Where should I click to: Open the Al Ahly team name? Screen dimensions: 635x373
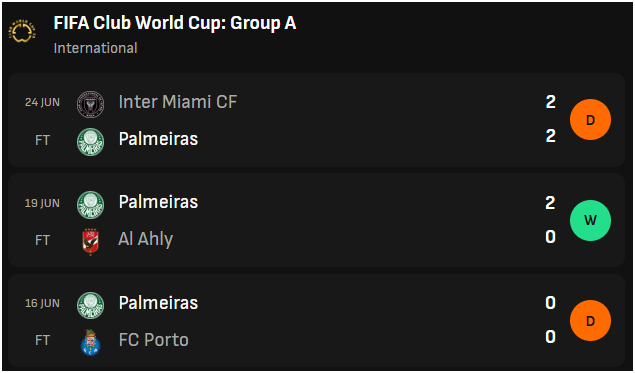coord(145,239)
